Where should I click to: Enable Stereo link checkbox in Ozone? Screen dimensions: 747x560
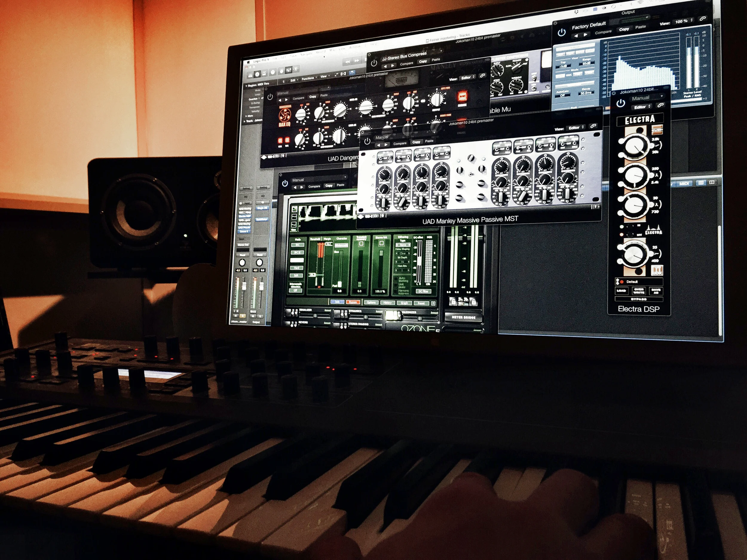(x=381, y=243)
